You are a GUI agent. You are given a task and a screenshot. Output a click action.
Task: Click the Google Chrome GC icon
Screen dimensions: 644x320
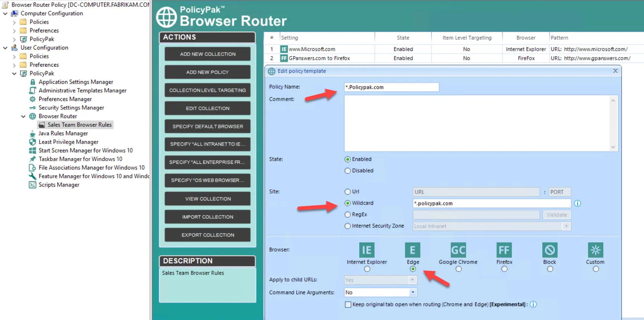coord(458,250)
